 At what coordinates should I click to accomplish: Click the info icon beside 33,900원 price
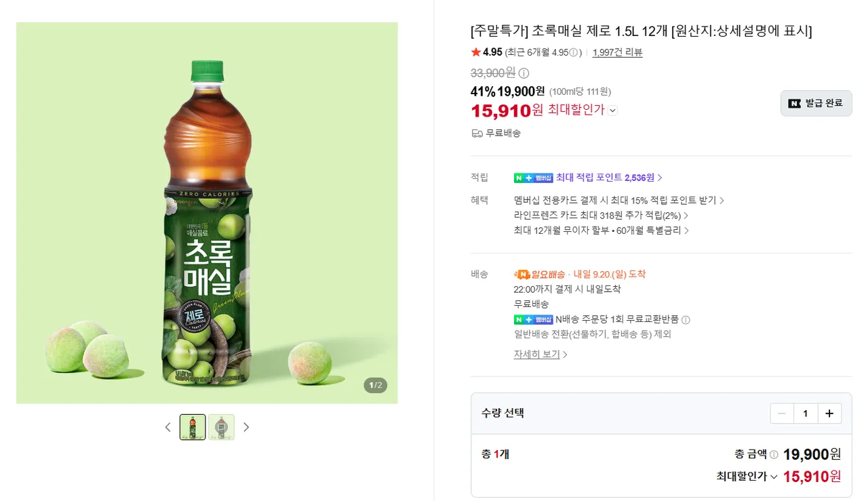click(x=524, y=73)
